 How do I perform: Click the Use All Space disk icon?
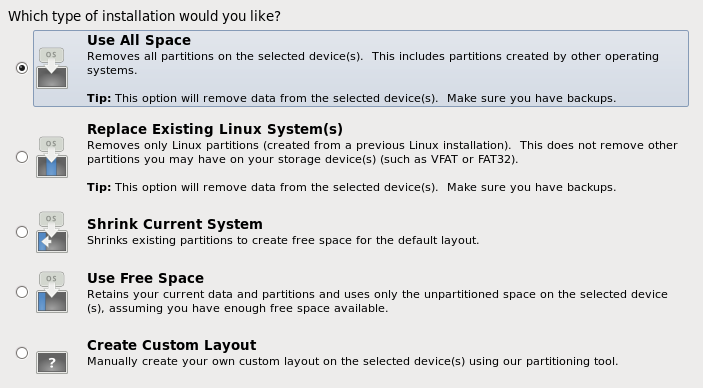click(52, 68)
